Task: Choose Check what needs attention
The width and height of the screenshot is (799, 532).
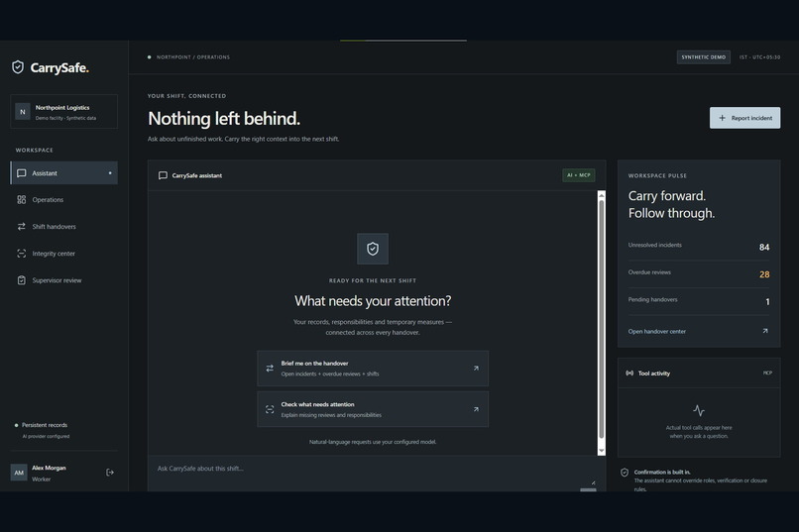Action: pos(373,409)
